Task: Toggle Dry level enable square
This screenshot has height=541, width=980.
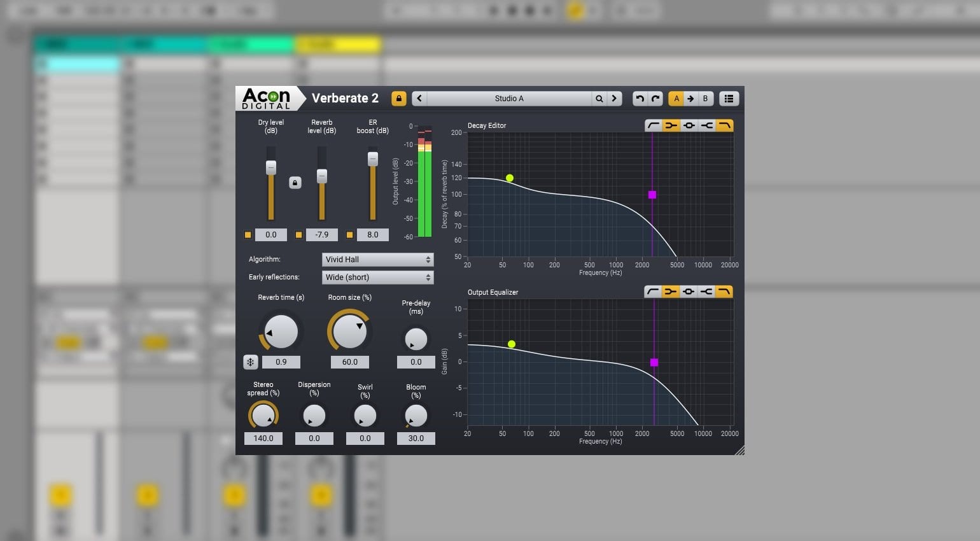Action: point(248,235)
